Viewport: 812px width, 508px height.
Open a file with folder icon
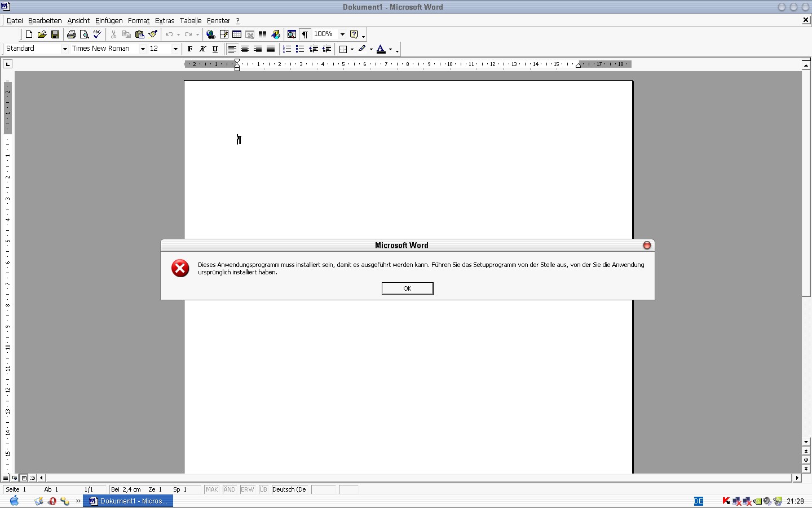(x=42, y=34)
